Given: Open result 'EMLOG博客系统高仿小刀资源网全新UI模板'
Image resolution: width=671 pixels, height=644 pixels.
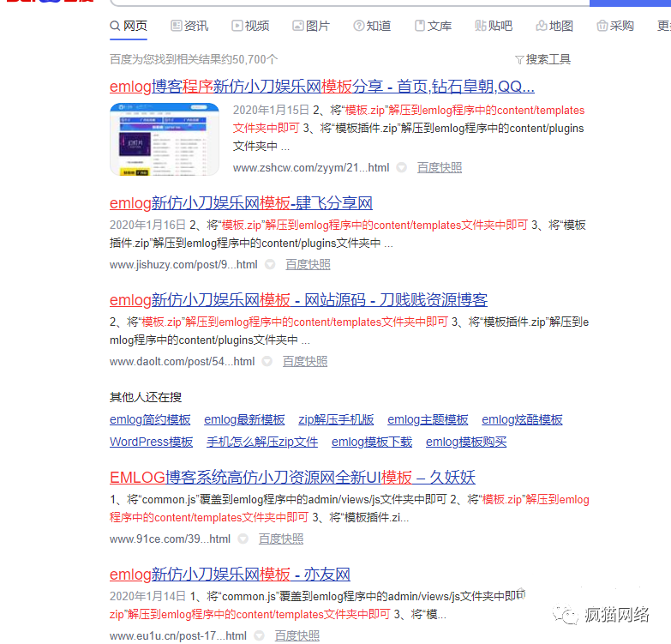Looking at the screenshot, I should [293, 478].
